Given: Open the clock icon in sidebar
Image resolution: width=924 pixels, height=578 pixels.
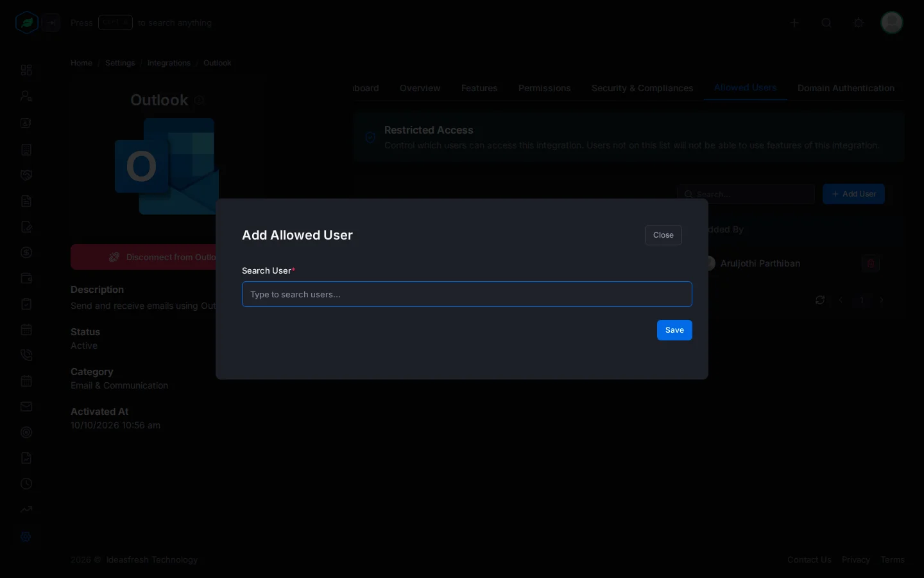Looking at the screenshot, I should pyautogui.click(x=26, y=484).
